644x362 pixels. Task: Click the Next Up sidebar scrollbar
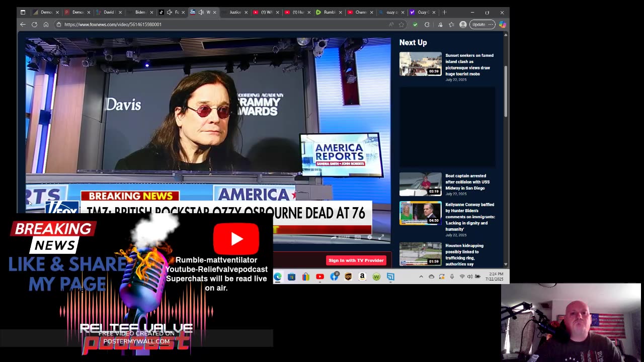[506, 90]
